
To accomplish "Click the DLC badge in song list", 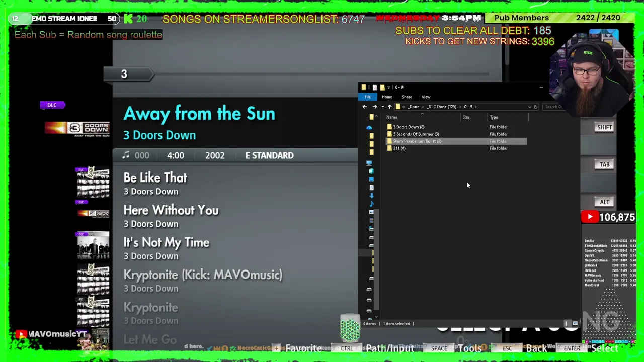I will [x=52, y=105].
